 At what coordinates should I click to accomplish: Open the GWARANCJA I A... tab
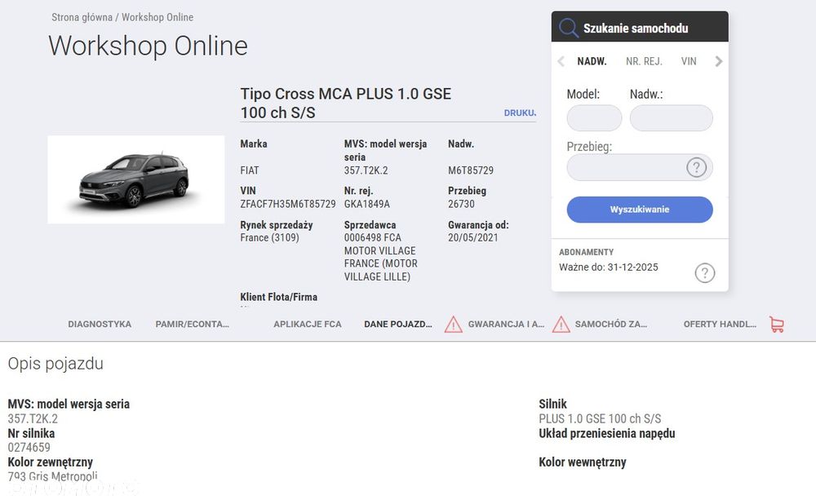coord(506,324)
